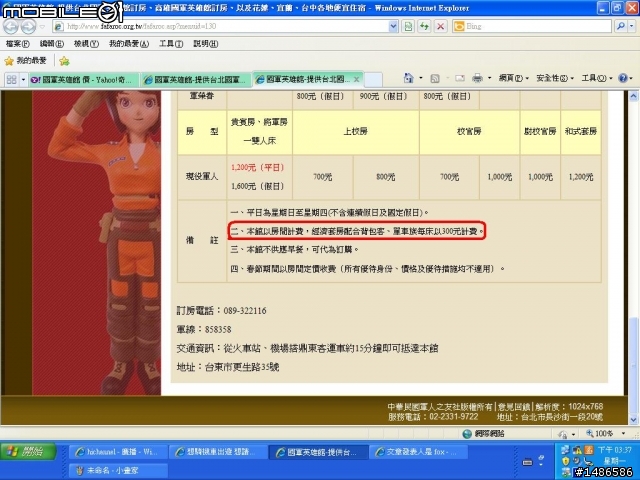The height and width of the screenshot is (480, 640).
Task: Click the 網際網路 security zone status
Action: [x=484, y=434]
